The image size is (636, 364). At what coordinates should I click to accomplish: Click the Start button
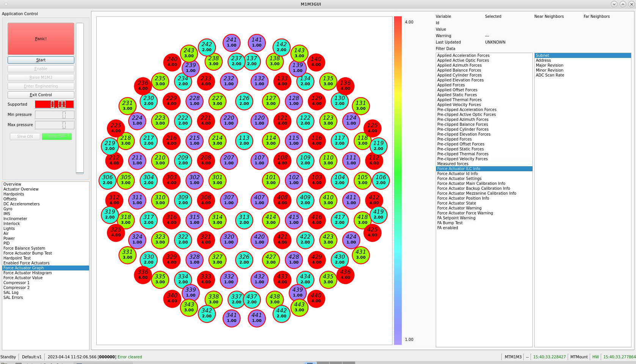point(41,60)
